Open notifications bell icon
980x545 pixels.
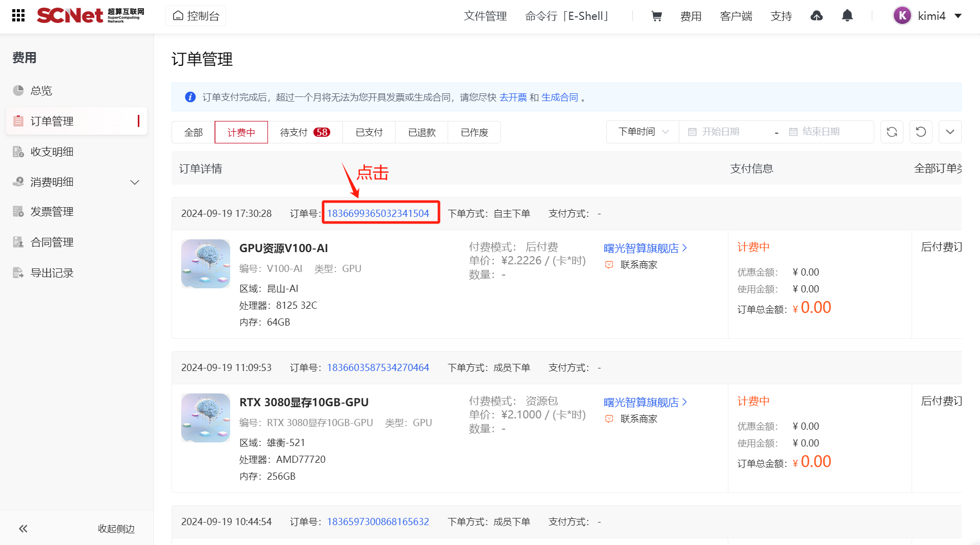pyautogui.click(x=847, y=16)
